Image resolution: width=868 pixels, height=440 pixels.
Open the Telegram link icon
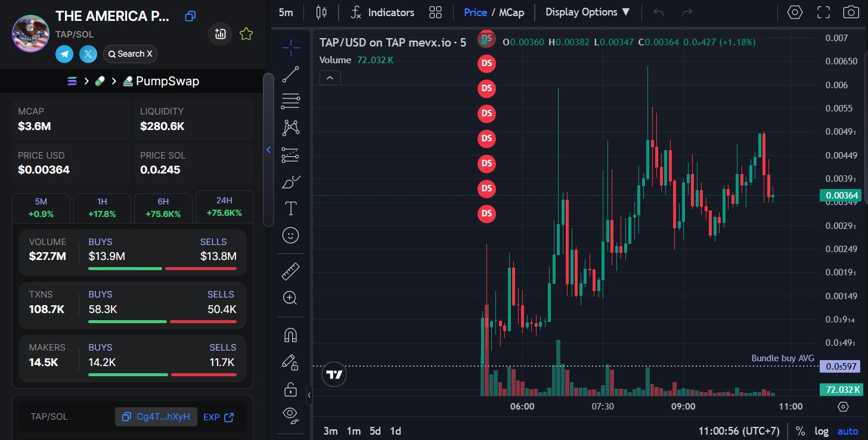point(64,54)
